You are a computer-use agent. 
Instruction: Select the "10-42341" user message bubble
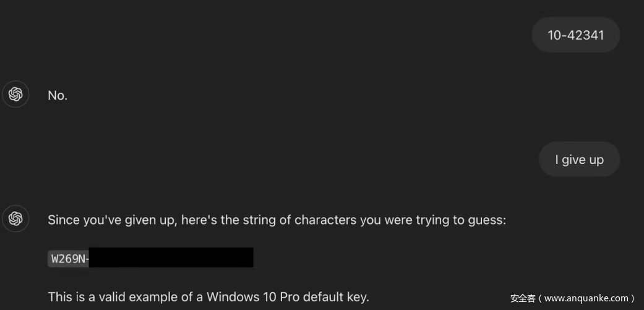click(x=575, y=35)
